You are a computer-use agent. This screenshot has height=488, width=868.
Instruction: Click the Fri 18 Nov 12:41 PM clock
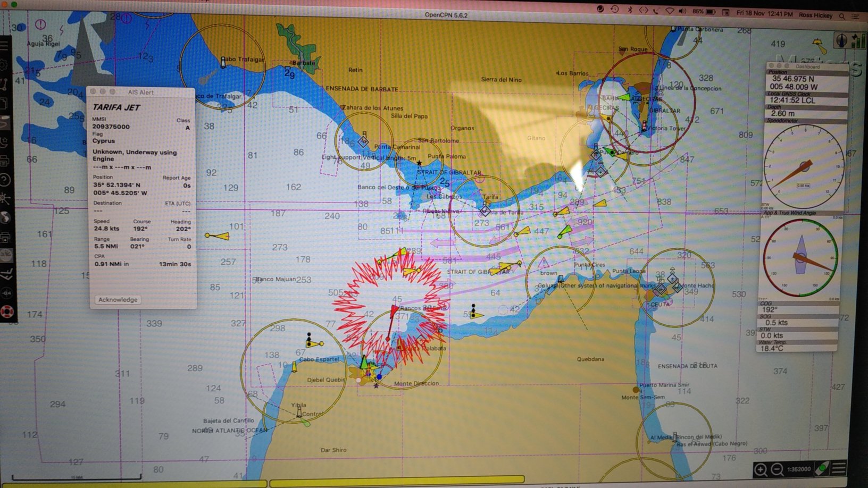(x=765, y=13)
